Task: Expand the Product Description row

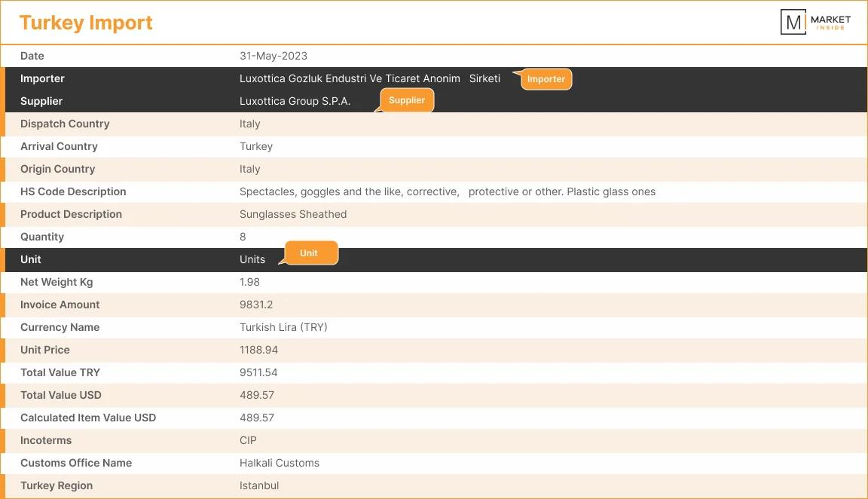Action: point(434,213)
